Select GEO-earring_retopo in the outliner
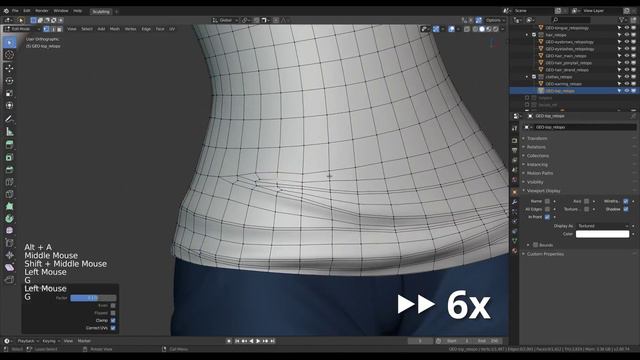This screenshot has width=640, height=360. [563, 84]
